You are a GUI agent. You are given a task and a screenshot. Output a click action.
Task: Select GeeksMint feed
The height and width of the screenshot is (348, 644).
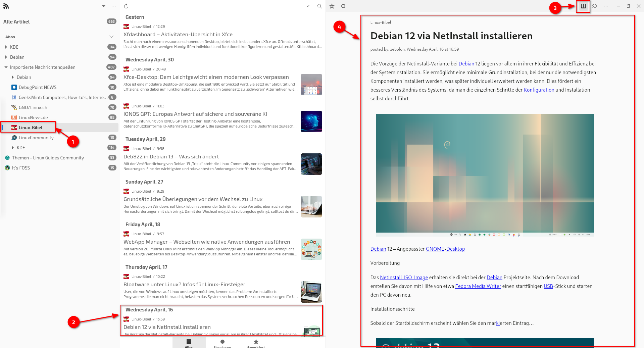(x=60, y=97)
